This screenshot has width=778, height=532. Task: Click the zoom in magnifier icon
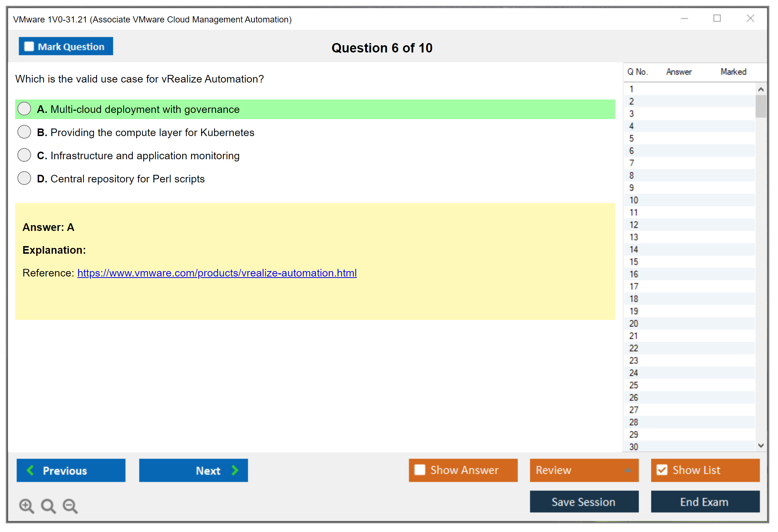pos(26,506)
